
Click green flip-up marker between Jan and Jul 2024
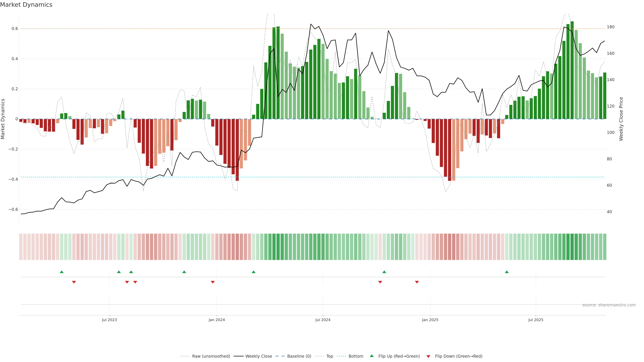(254, 272)
